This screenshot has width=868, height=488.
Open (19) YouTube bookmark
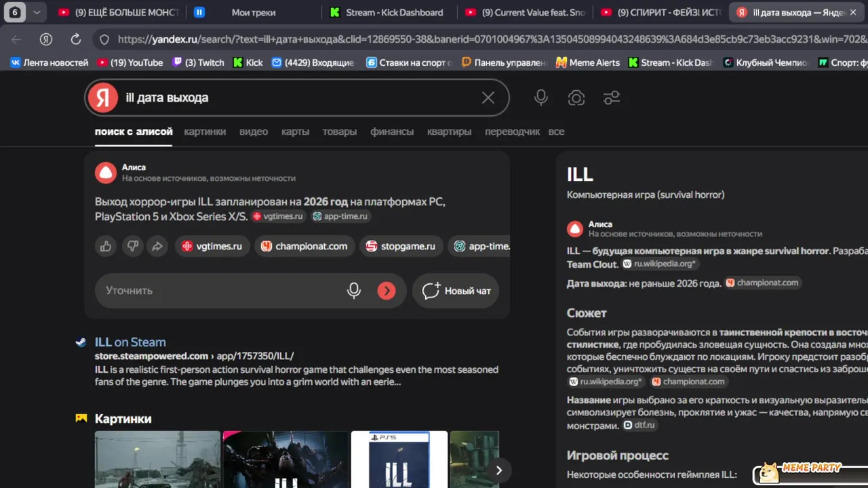[130, 62]
